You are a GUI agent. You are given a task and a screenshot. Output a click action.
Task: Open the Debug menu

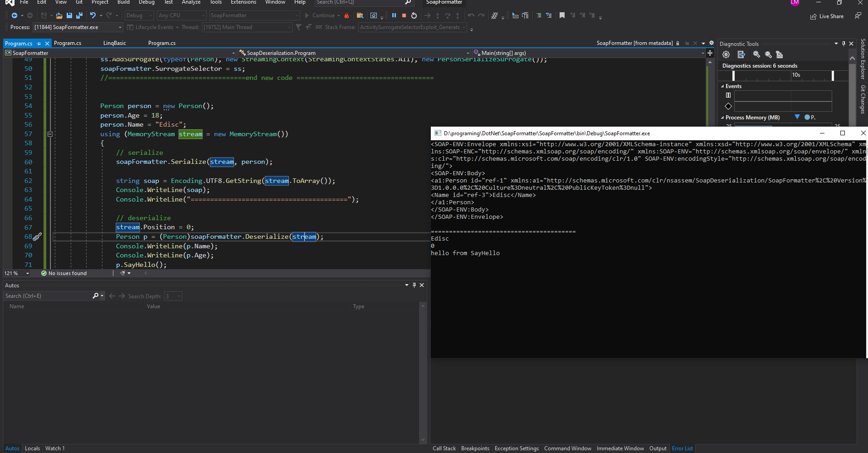tap(146, 2)
